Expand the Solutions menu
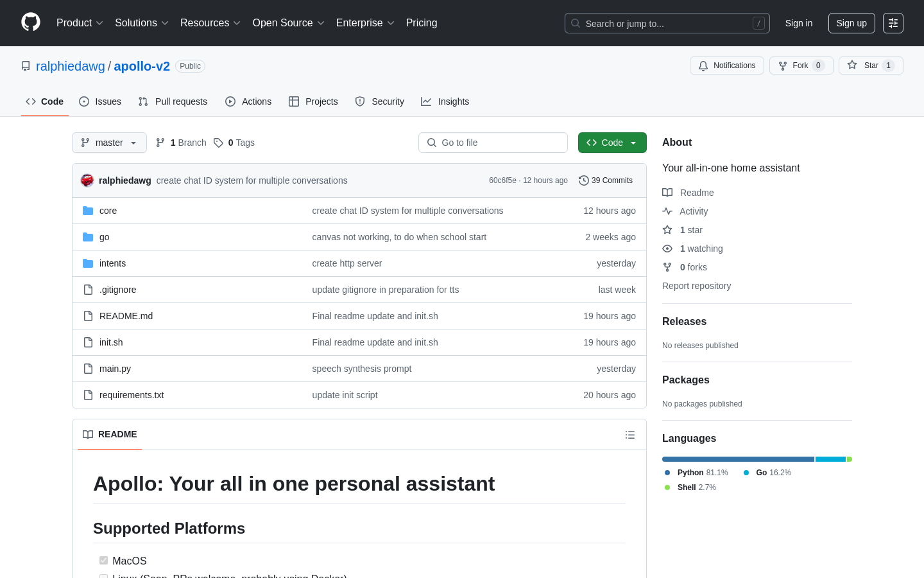This screenshot has width=924, height=578. 142,23
